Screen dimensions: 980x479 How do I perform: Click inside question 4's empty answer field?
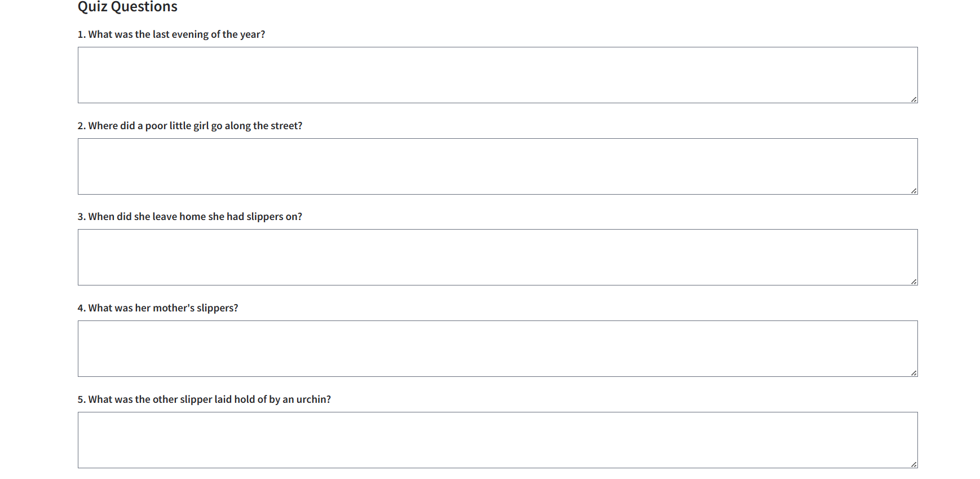point(496,348)
